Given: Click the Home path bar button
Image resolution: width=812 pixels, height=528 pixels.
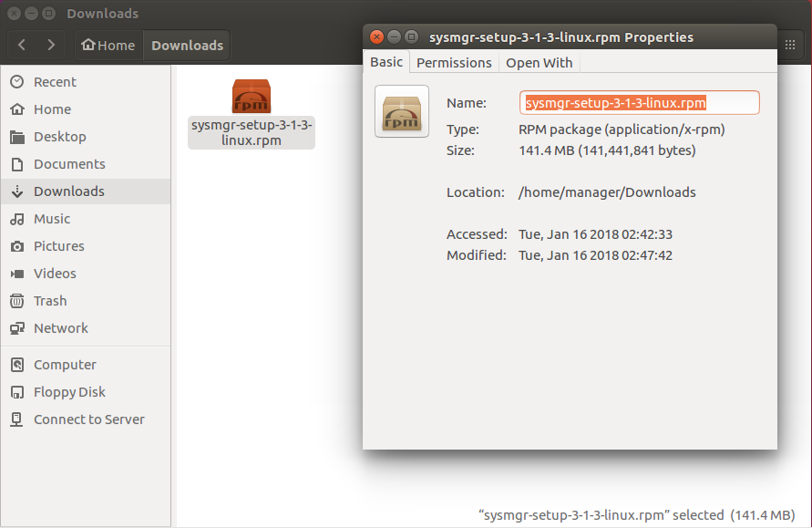Looking at the screenshot, I should 108,45.
